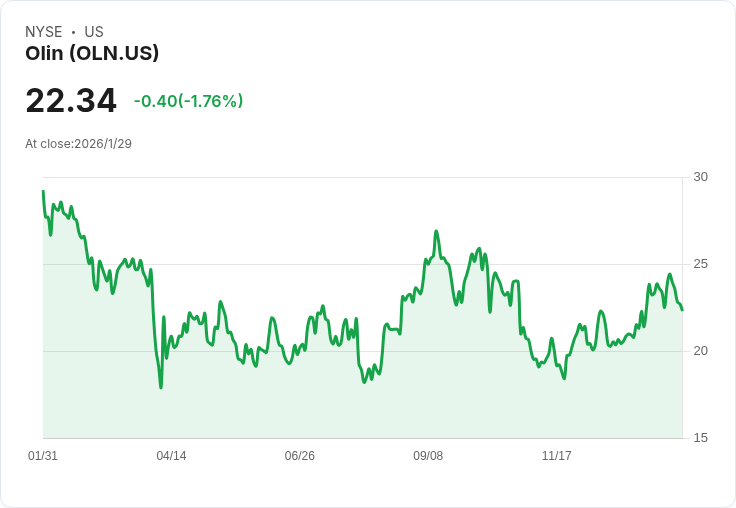This screenshot has height=508, width=736.
Task: Click the 25 price axis label
Action: click(x=701, y=264)
